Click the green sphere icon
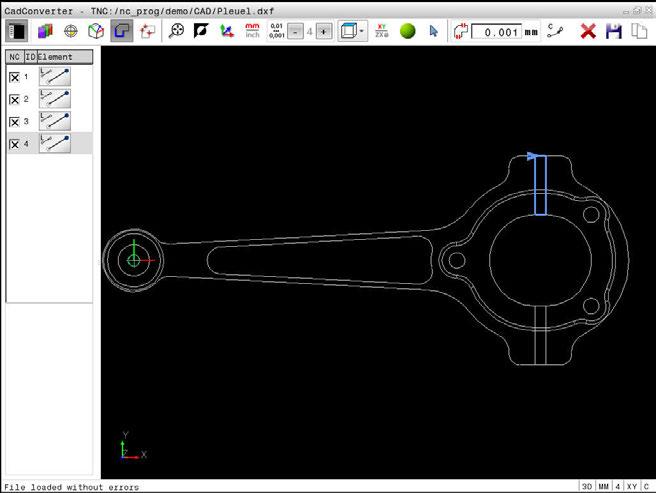 [407, 31]
